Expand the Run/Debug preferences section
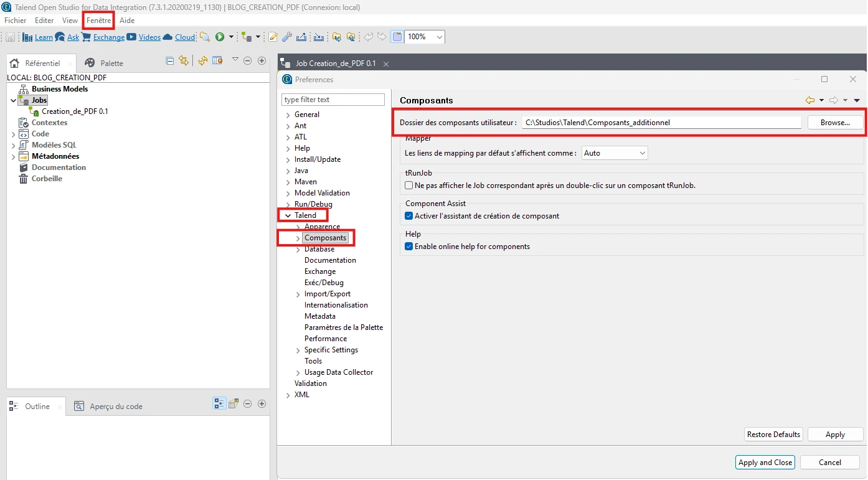 point(288,204)
